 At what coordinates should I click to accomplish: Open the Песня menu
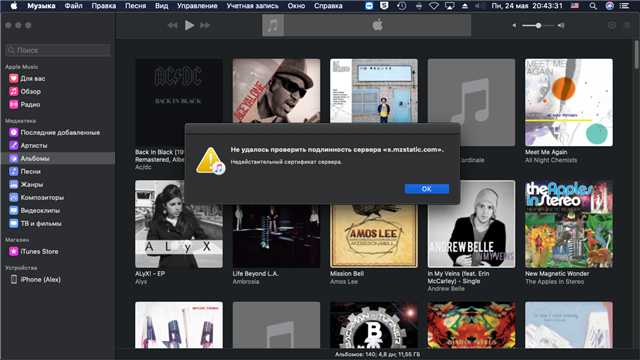(x=136, y=6)
